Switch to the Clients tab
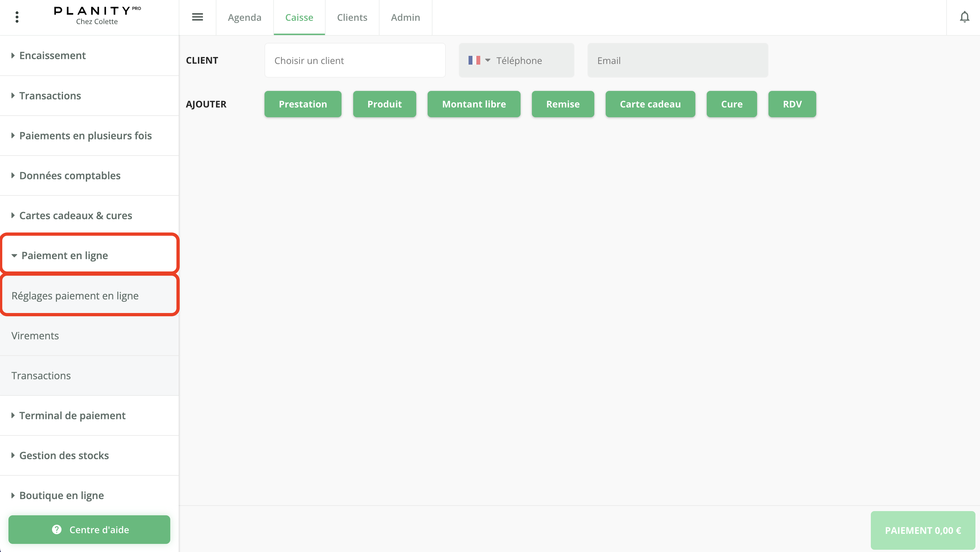The height and width of the screenshot is (552, 980). (352, 18)
